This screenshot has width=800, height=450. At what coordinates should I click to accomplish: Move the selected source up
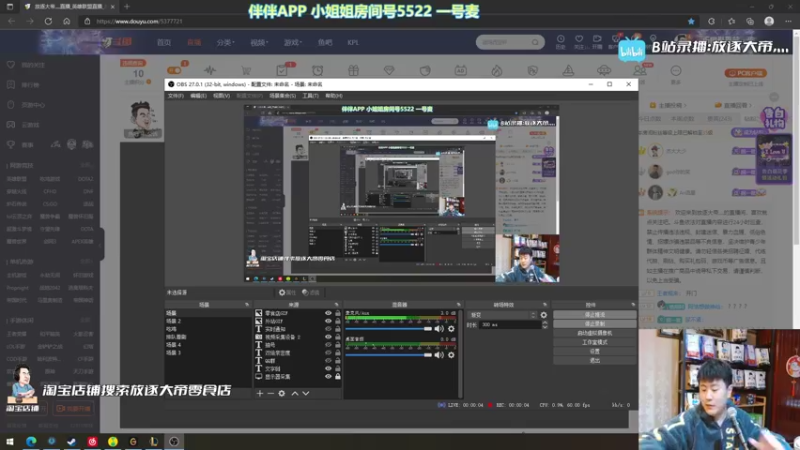[x=295, y=393]
